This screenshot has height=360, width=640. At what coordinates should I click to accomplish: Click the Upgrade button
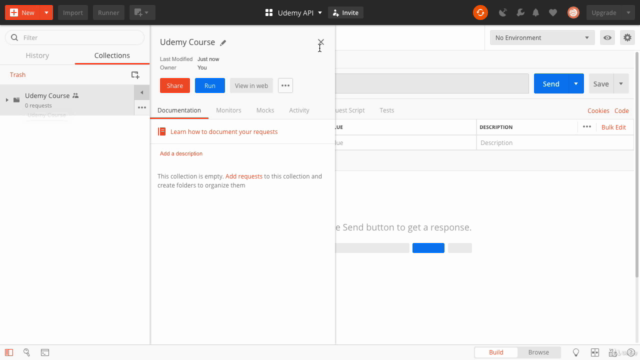point(604,13)
